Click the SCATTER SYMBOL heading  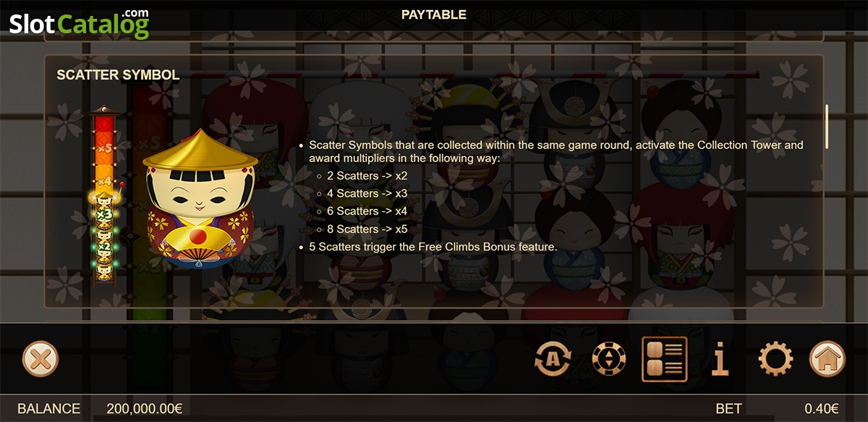click(x=118, y=75)
